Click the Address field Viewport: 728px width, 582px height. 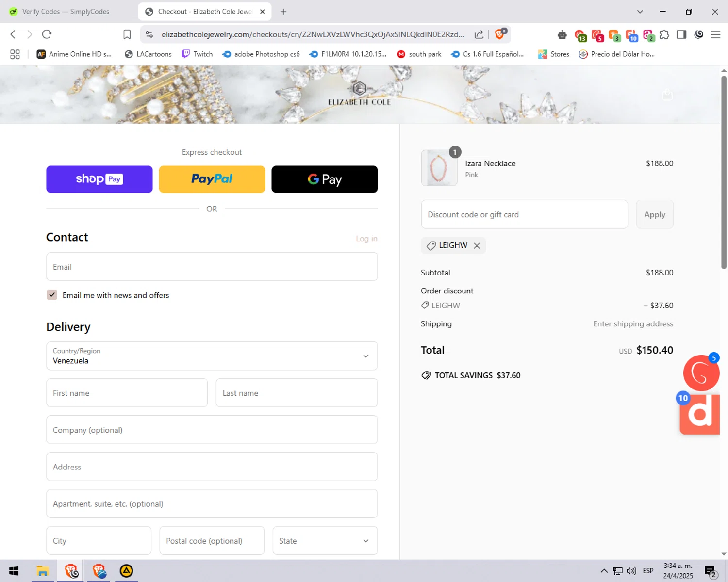(x=212, y=467)
